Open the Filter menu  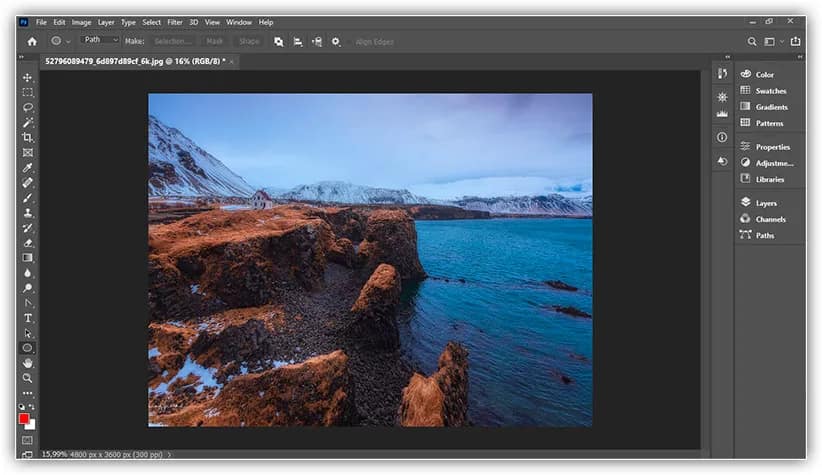click(175, 22)
